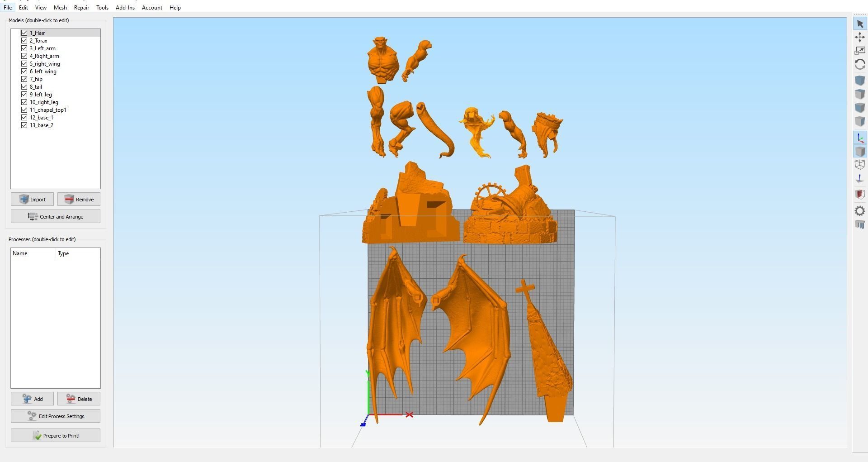This screenshot has height=462, width=868.
Task: Toggle face normals display icon
Action: (860, 179)
